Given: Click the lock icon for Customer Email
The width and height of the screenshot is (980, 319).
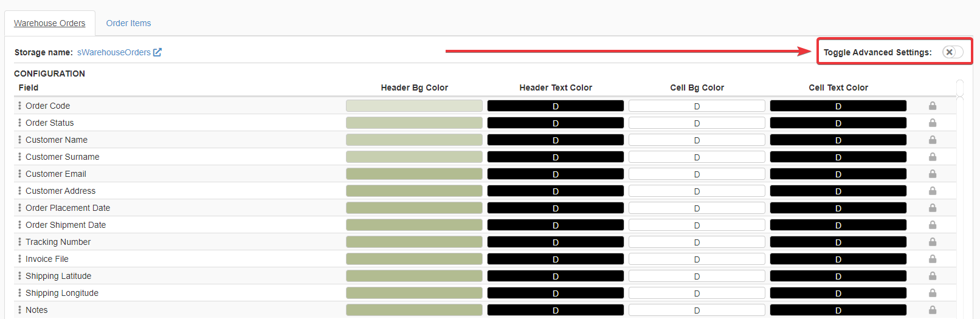Looking at the screenshot, I should pos(932,174).
